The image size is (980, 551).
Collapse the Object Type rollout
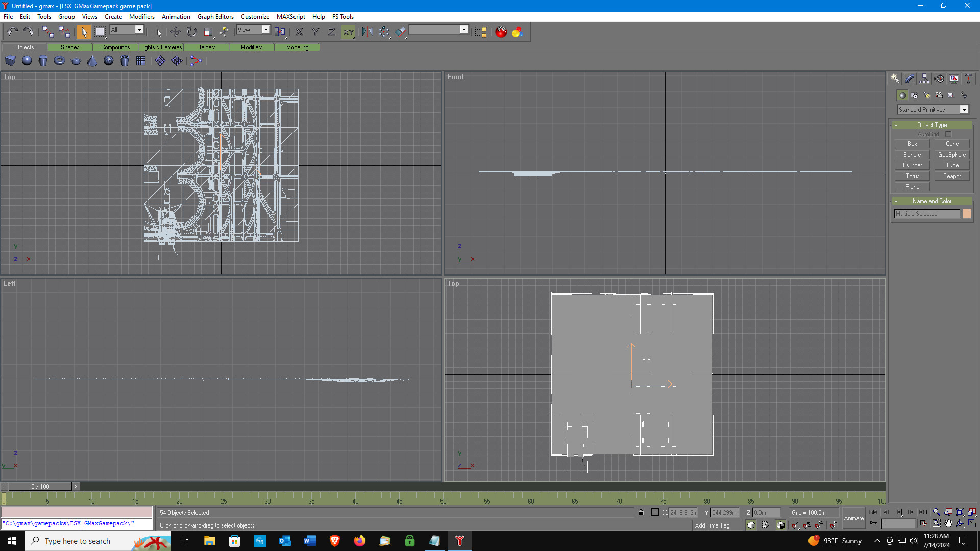(x=932, y=125)
